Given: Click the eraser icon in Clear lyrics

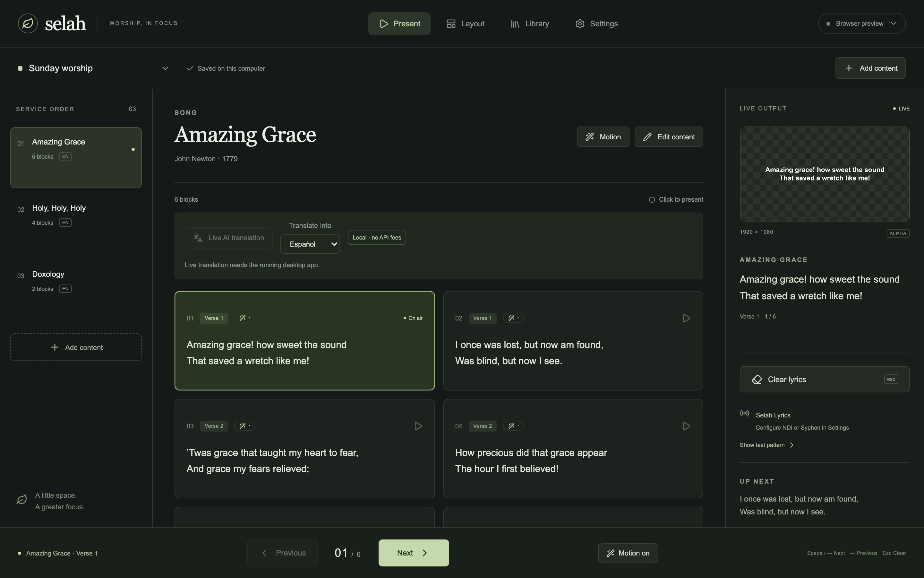Looking at the screenshot, I should point(757,379).
